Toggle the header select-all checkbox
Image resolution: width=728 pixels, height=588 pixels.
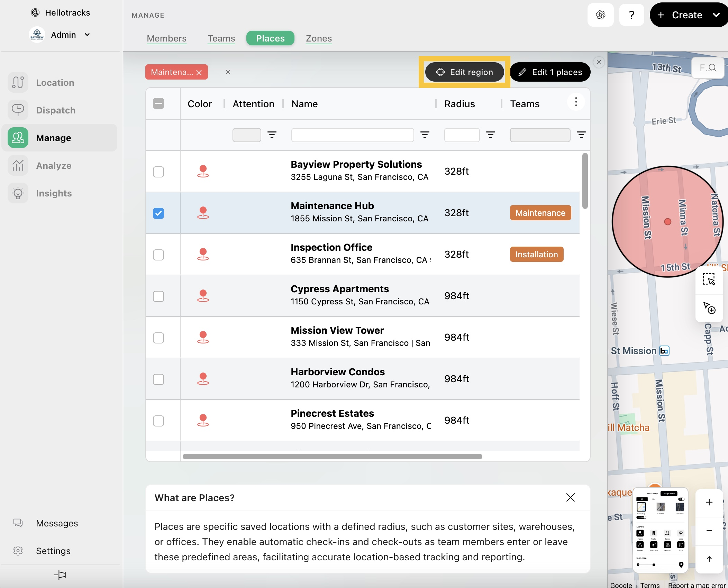pyautogui.click(x=158, y=103)
